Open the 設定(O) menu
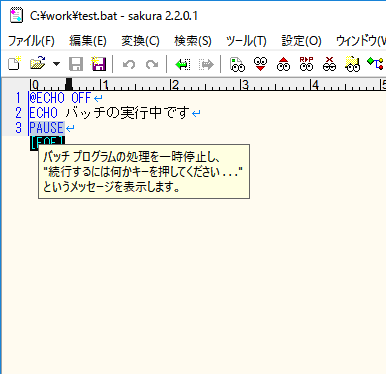This screenshot has height=374, width=386. tap(301, 41)
